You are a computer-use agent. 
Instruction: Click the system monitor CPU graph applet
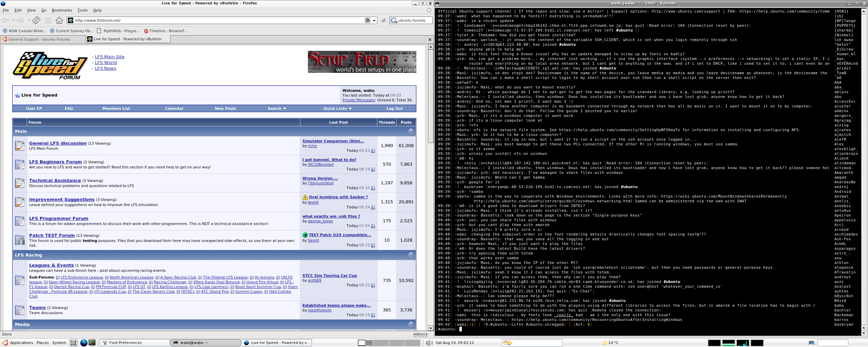pos(714,343)
